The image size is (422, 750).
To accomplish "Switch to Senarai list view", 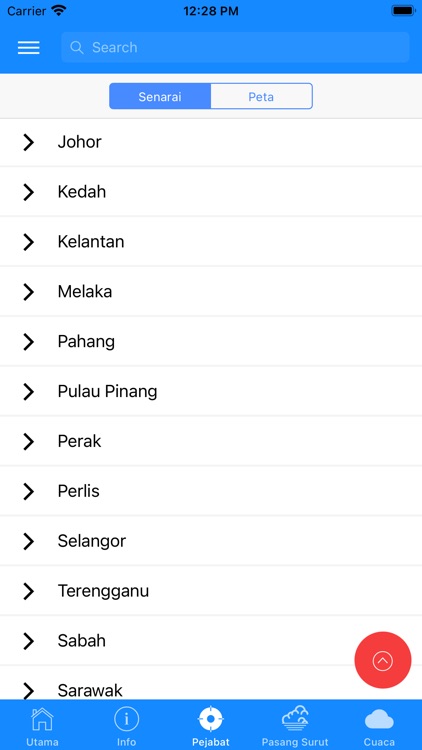I will (x=160, y=96).
